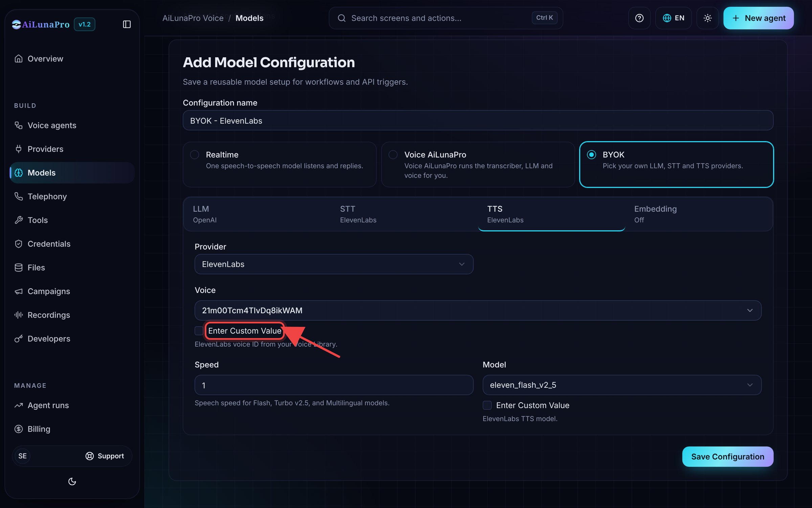Screen dimensions: 812x508
Task: Focus the search screens and actions box
Action: 446,18
